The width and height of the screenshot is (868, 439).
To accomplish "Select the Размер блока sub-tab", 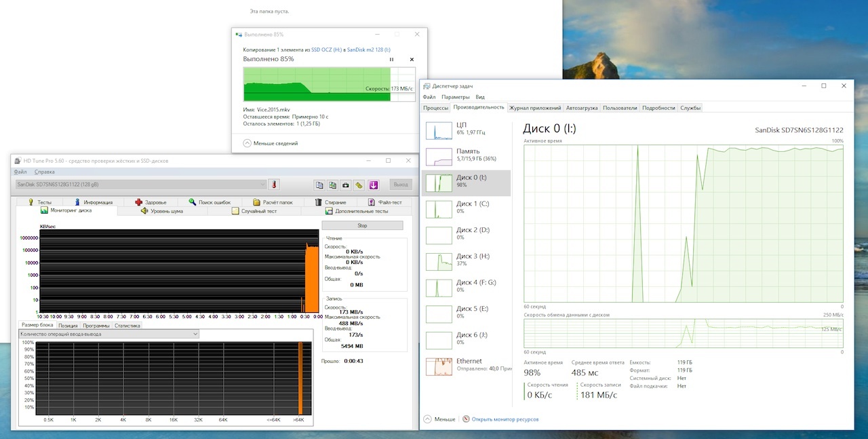I will [37, 326].
